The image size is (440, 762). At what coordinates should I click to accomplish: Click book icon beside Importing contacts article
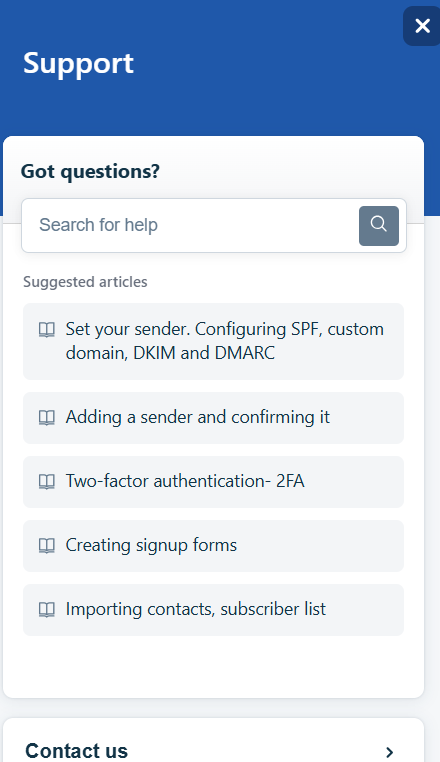(47, 610)
